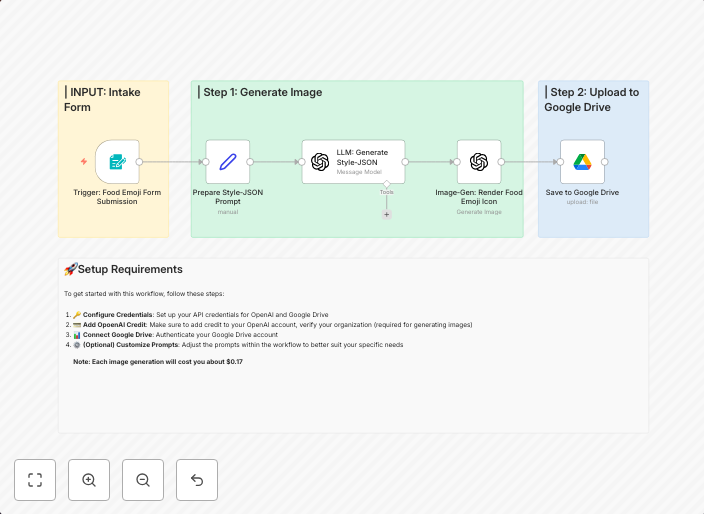Zoom out of the workflow canvas
The height and width of the screenshot is (514, 704).
pos(143,480)
